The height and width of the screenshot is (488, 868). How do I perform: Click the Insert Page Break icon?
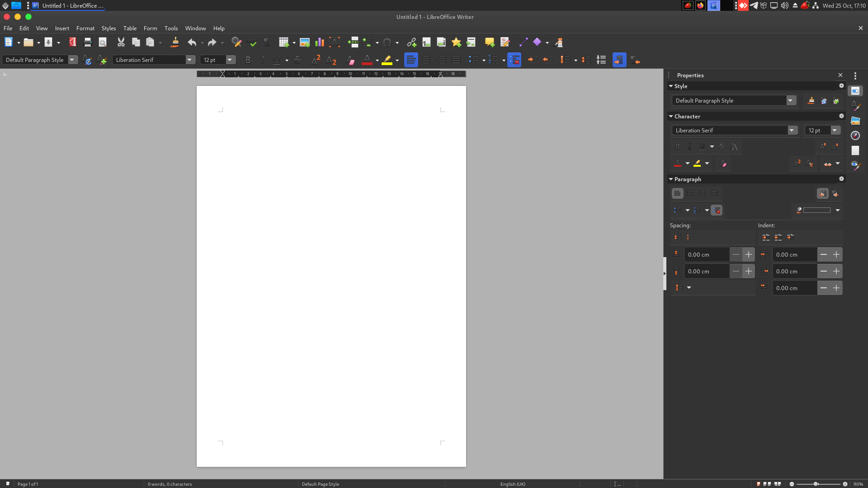[x=353, y=42]
